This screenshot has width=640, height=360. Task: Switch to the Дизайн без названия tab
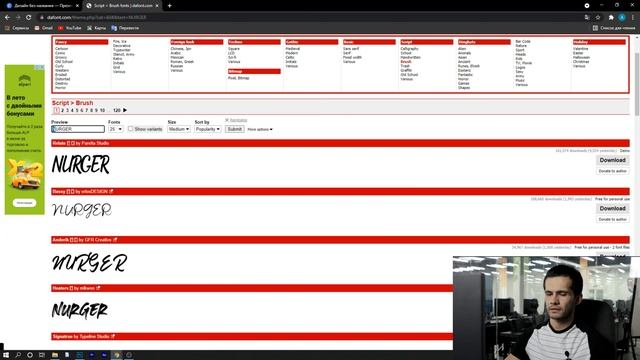(42, 6)
